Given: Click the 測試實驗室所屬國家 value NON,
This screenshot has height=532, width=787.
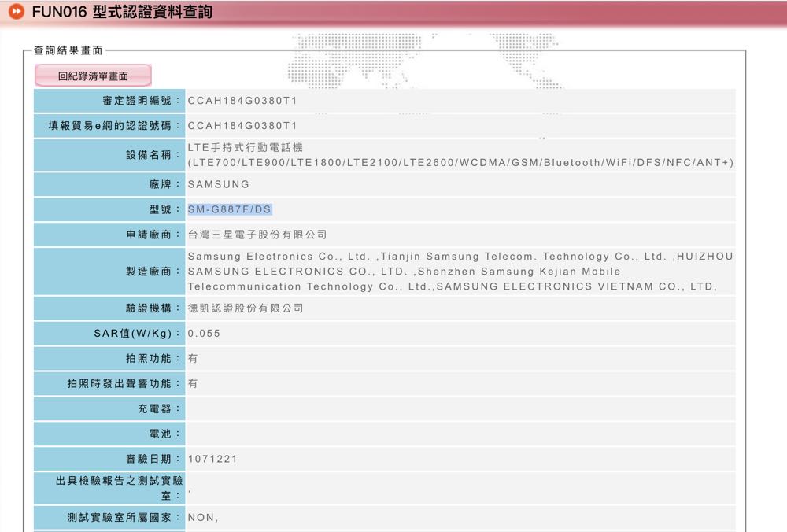Looking at the screenshot, I should [203, 519].
